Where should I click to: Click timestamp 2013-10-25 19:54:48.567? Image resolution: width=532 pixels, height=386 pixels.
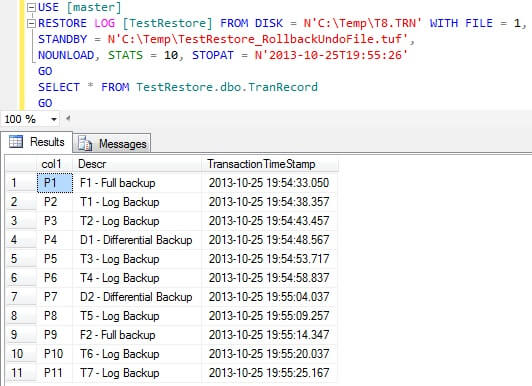click(x=270, y=240)
